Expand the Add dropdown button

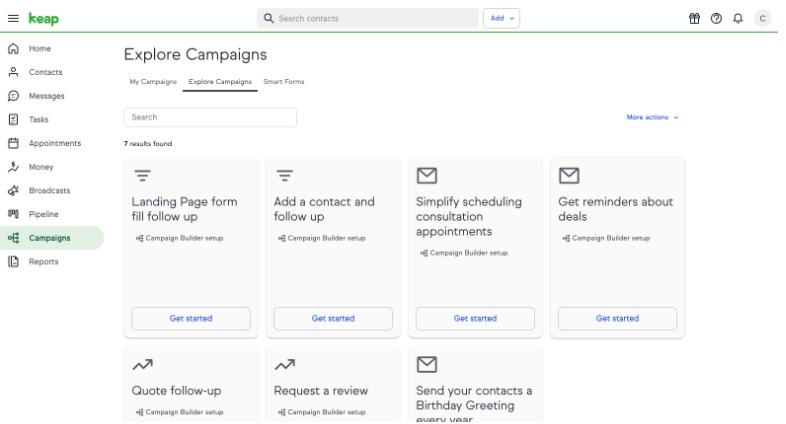point(502,18)
